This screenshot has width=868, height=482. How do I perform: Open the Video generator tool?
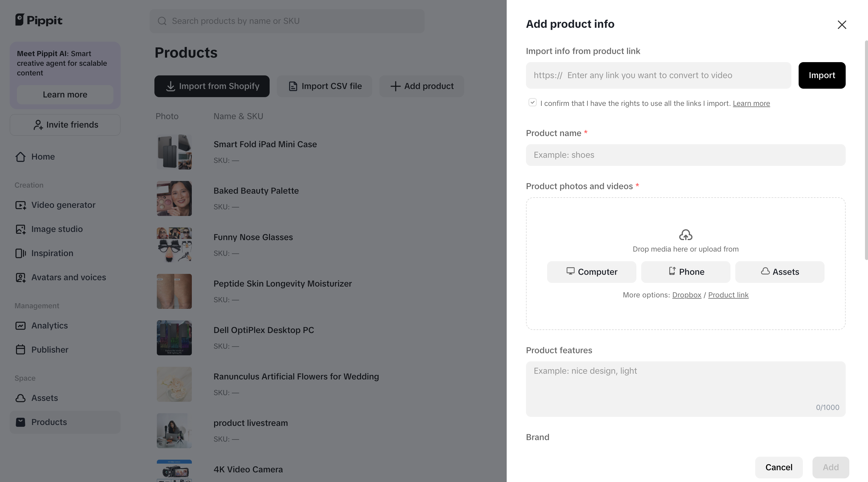(x=63, y=205)
